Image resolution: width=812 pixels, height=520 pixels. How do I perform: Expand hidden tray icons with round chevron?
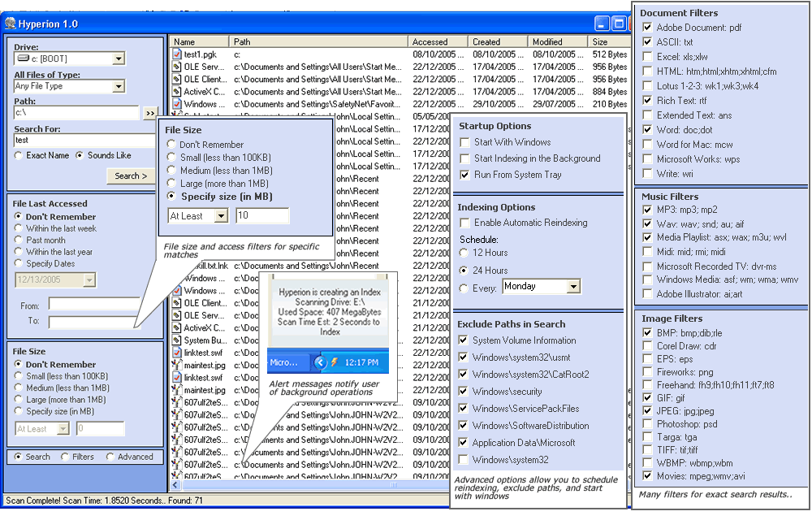coord(320,362)
